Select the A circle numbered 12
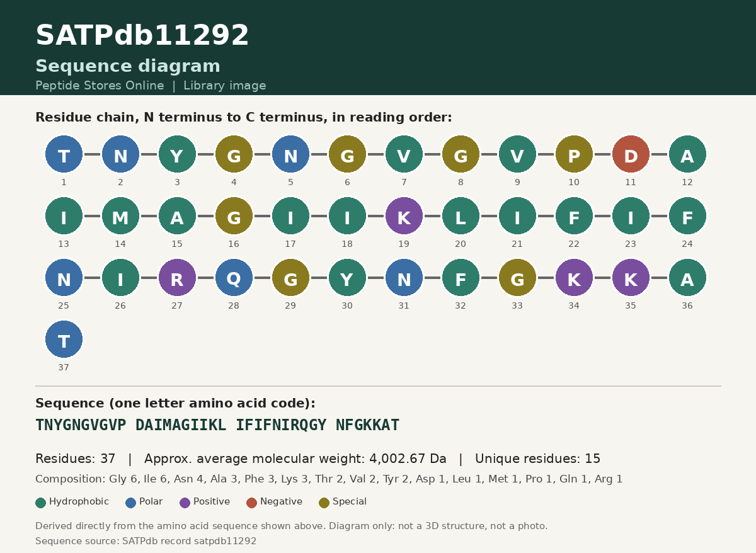Viewport: 756px width, 553px height. point(687,154)
